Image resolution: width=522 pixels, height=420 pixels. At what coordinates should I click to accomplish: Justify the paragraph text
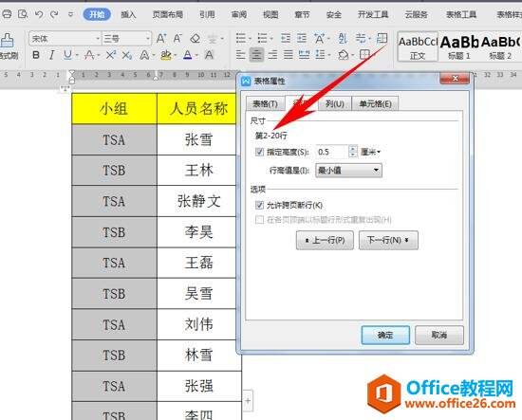[x=289, y=55]
